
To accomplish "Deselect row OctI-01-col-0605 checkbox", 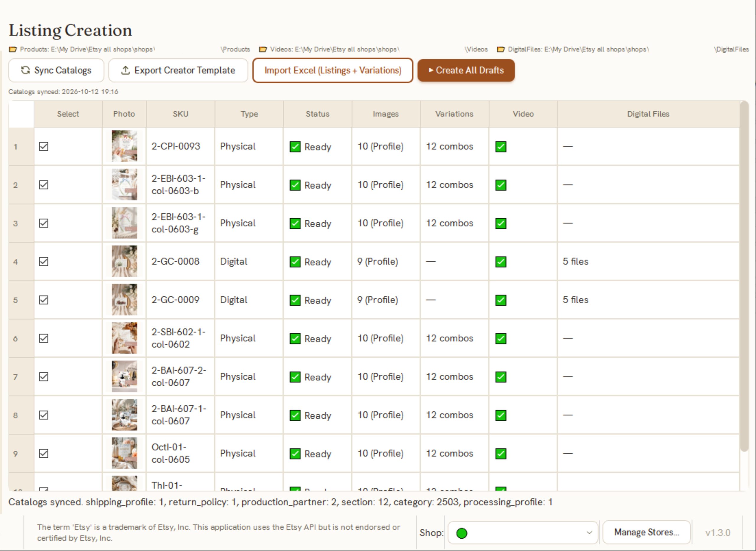I will pos(44,453).
